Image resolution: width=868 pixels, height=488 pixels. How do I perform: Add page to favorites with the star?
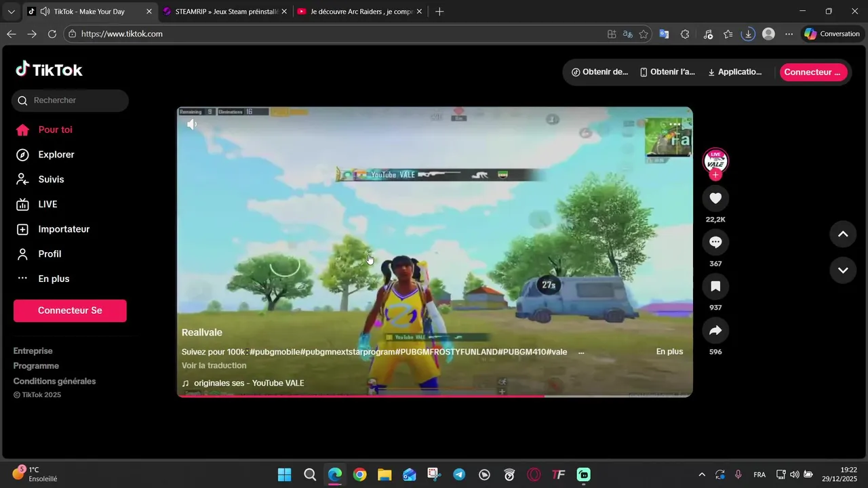(644, 34)
